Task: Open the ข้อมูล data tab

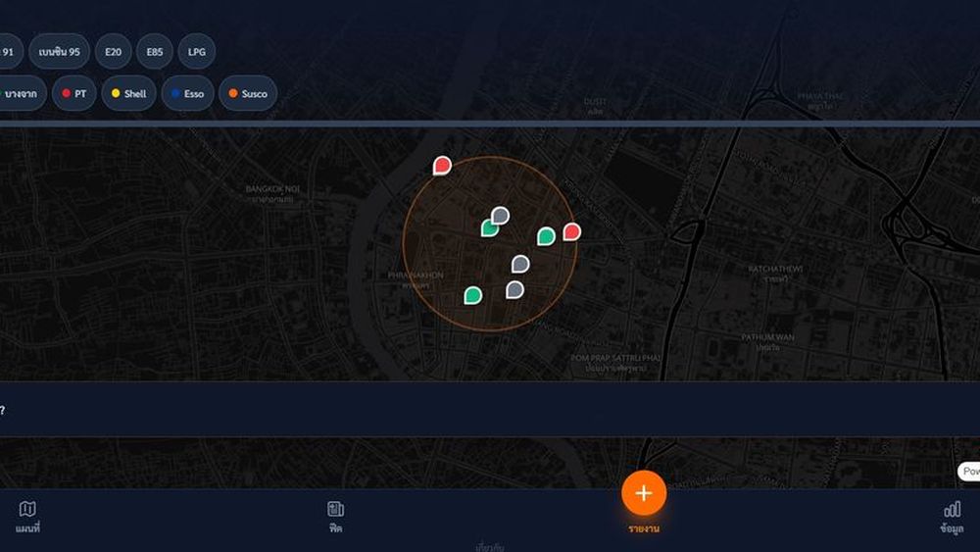Action: (x=952, y=517)
